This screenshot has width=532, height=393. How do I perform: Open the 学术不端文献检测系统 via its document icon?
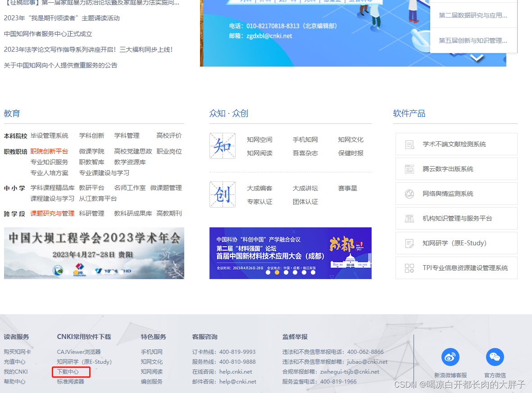click(x=410, y=144)
